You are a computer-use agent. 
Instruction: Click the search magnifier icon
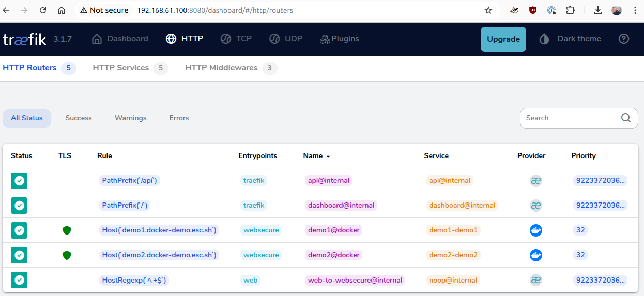[x=626, y=118]
